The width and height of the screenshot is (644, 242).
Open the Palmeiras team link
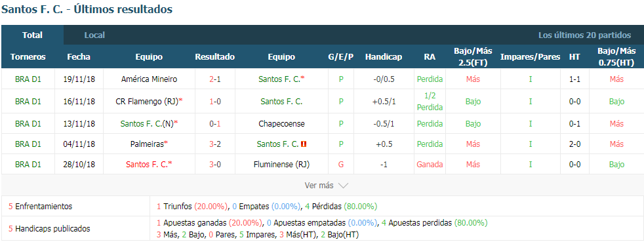(147, 144)
